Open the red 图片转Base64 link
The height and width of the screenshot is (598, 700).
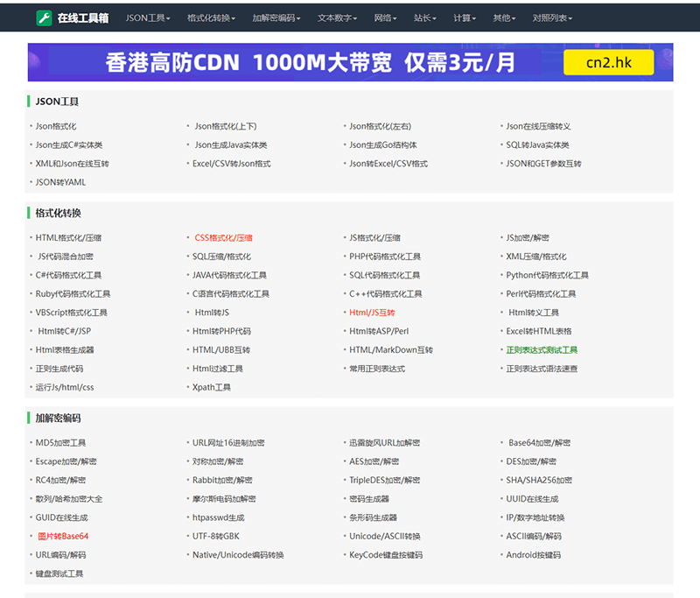click(62, 536)
